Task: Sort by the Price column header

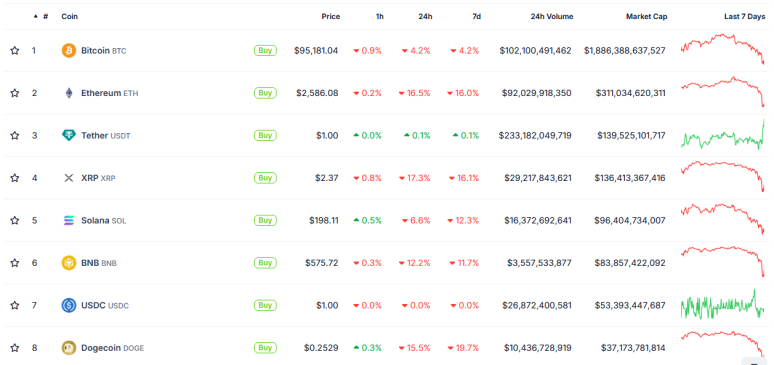Action: tap(331, 16)
